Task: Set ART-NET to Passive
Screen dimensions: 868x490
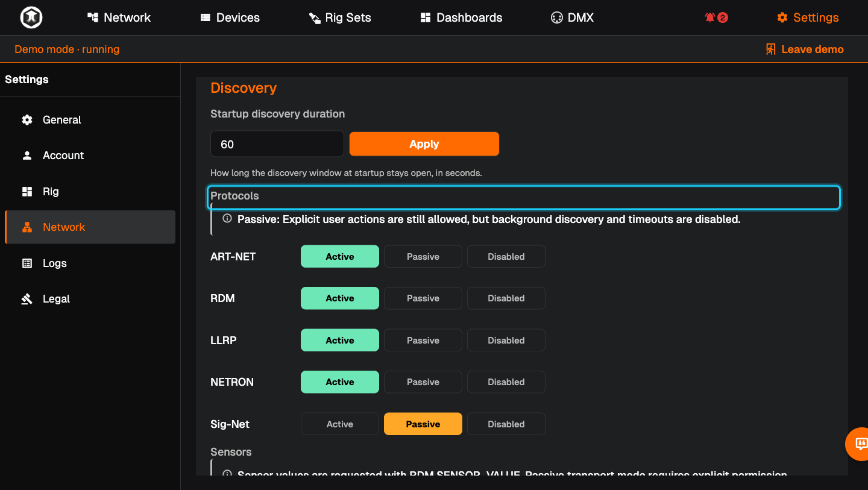Action: 423,256
